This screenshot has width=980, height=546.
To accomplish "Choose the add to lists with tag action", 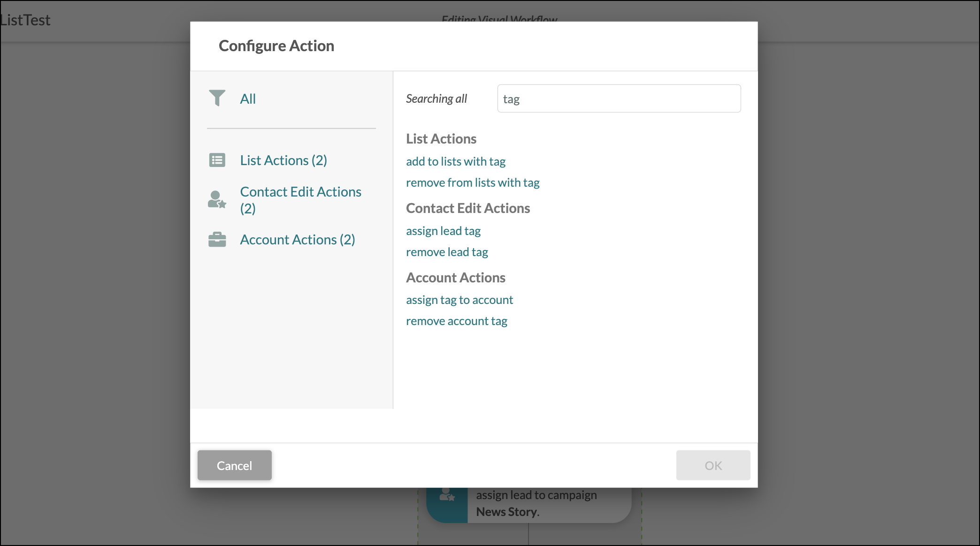I will (x=455, y=161).
